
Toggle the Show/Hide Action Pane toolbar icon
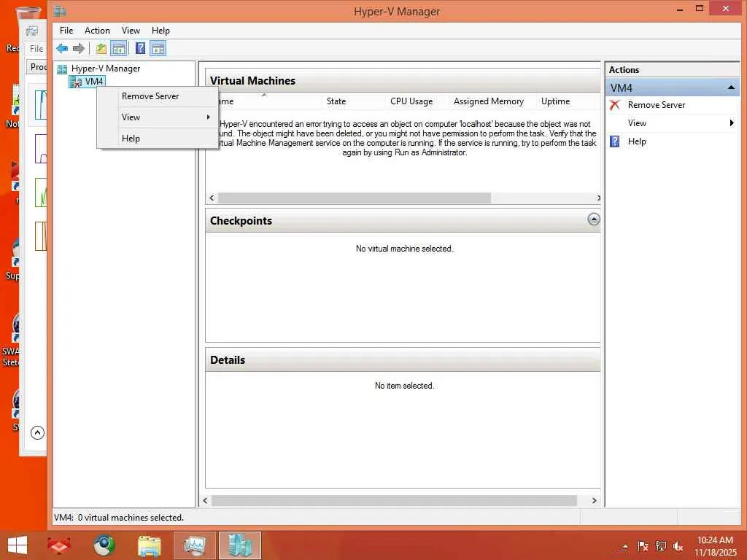pyautogui.click(x=158, y=48)
